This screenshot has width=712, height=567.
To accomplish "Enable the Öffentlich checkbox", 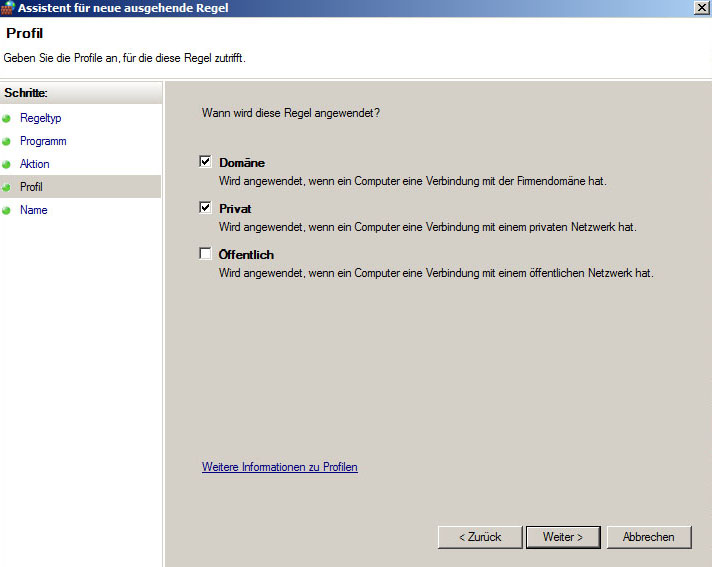I will coord(206,254).
